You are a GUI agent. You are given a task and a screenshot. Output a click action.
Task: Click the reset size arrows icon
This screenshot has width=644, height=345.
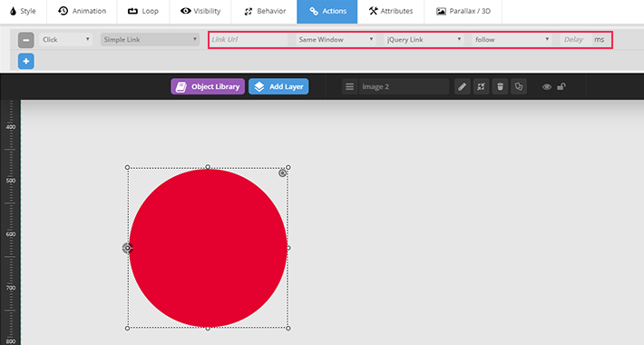(481, 87)
